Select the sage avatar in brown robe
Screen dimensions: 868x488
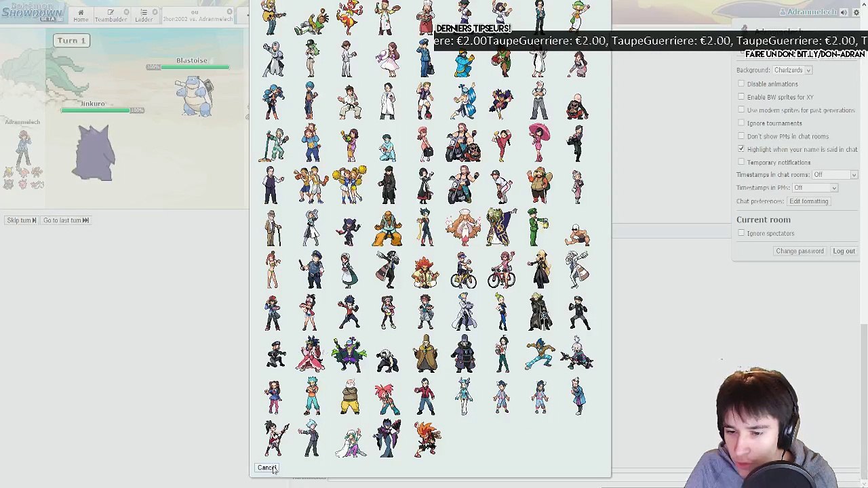426,354
